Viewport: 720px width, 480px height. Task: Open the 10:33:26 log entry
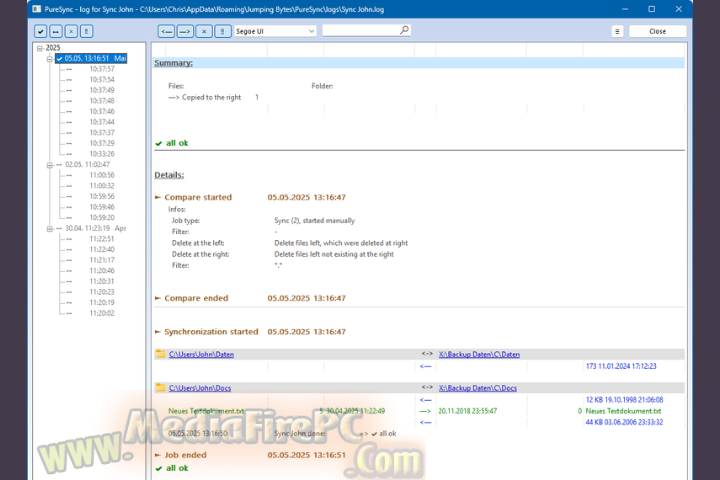(102, 154)
